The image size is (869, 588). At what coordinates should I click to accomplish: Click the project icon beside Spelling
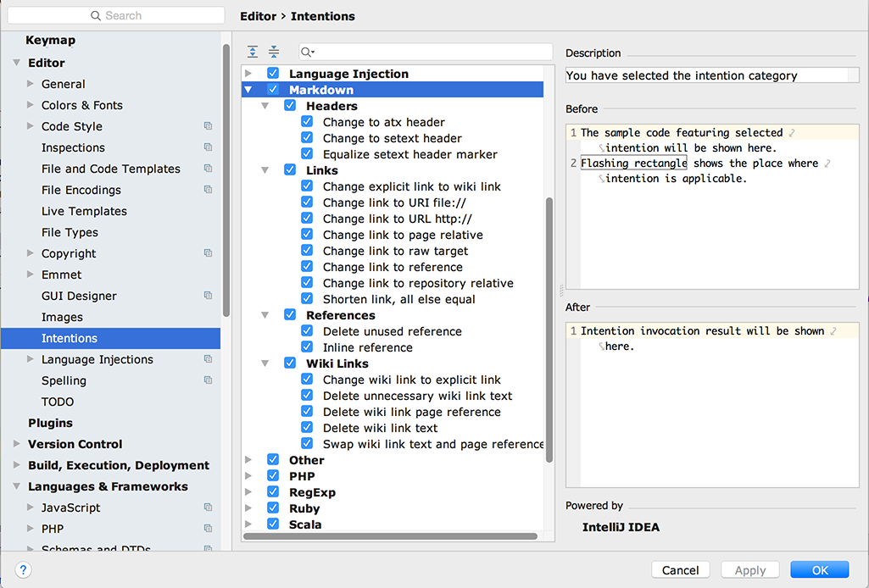click(x=208, y=380)
